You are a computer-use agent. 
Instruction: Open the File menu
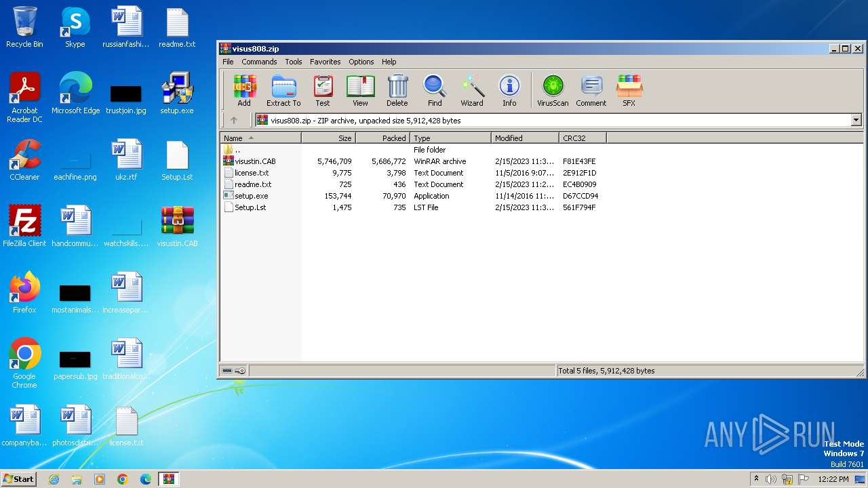point(228,62)
